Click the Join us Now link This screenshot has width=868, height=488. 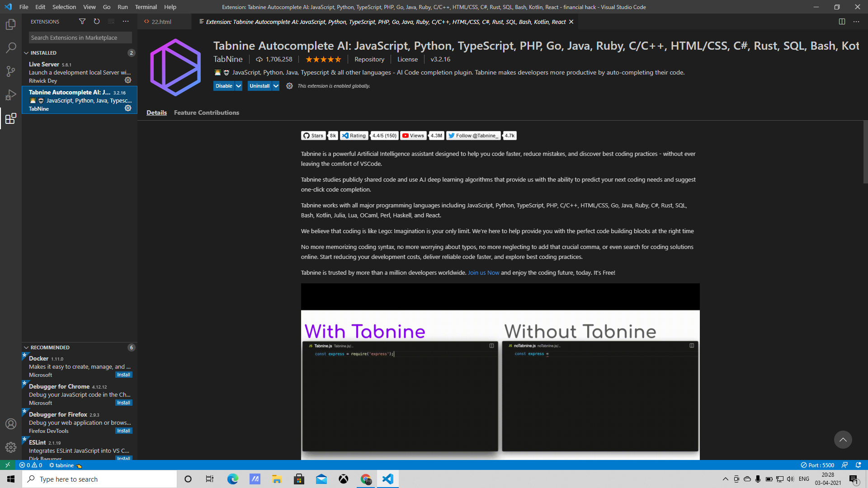[483, 272]
